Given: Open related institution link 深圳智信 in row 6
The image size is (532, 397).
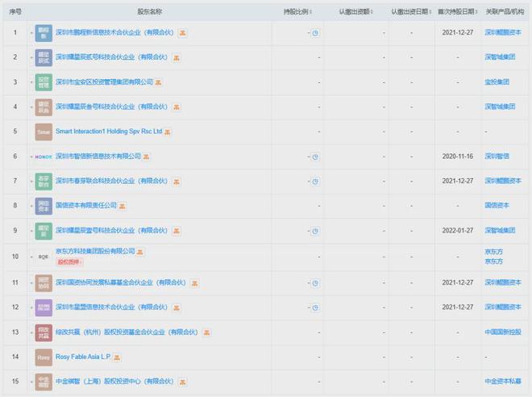Looking at the screenshot, I should pos(497,157).
